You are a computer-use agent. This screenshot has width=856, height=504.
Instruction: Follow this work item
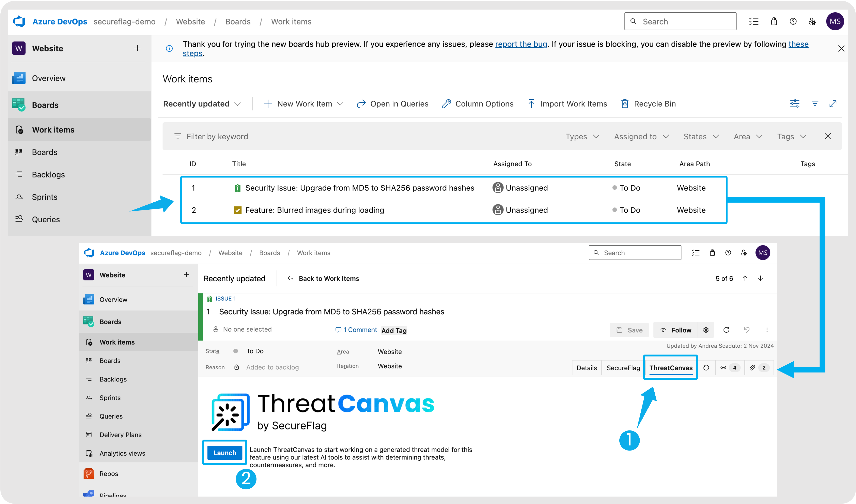pyautogui.click(x=676, y=330)
